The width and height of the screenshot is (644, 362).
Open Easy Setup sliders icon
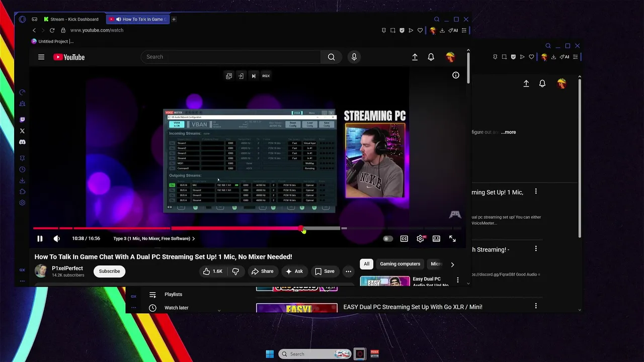click(x=464, y=30)
